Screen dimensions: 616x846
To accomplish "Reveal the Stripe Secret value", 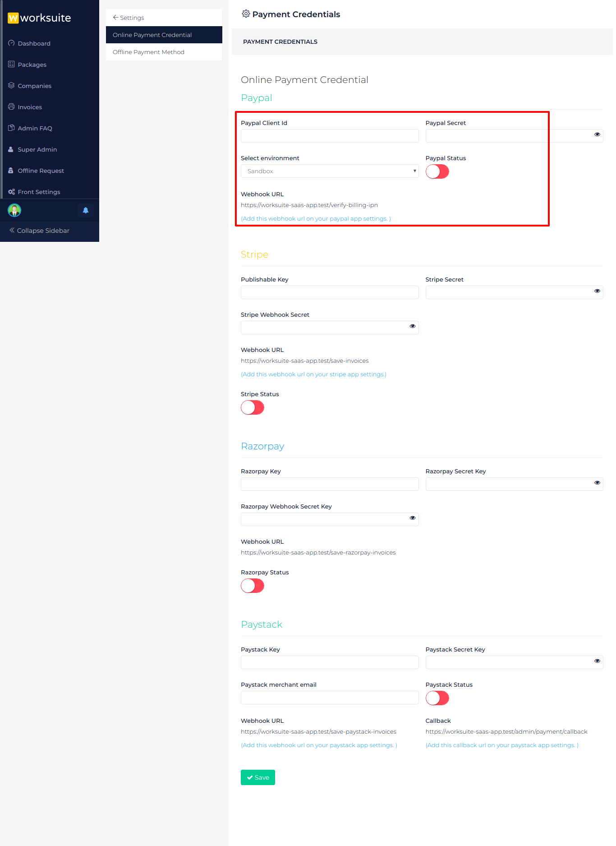I will click(x=597, y=291).
